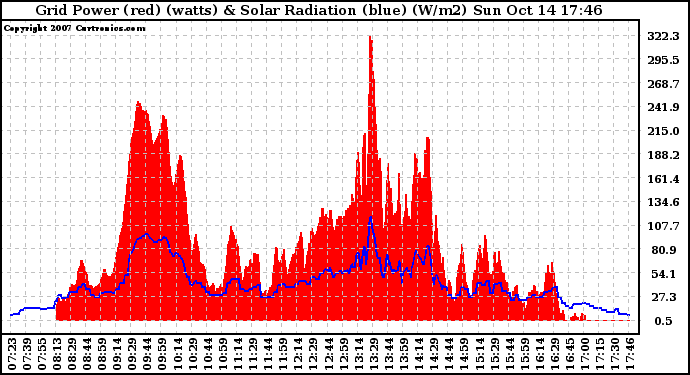Screen dimensions: 690x375
Task: Click the Copyright 2007 Cartronics.com text
Action: (x=74, y=28)
